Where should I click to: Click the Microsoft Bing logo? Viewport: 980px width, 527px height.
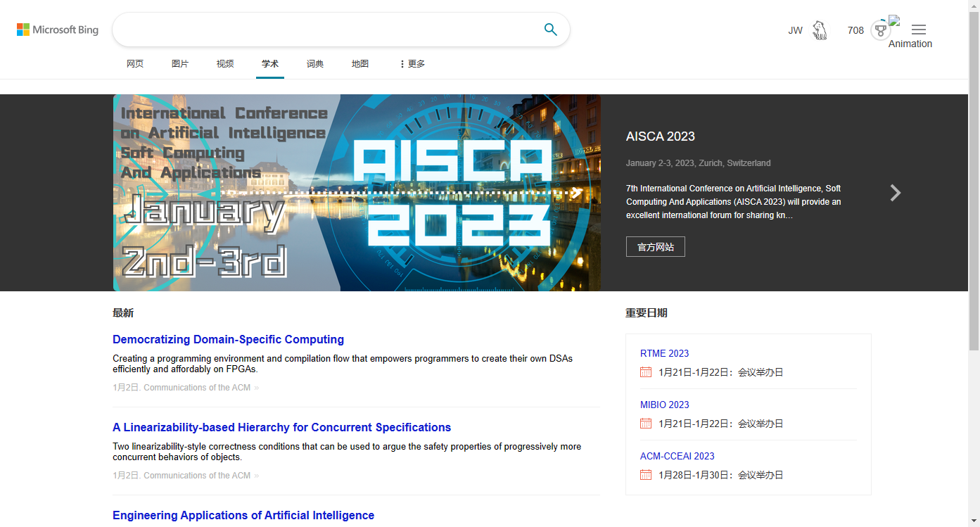pos(58,30)
